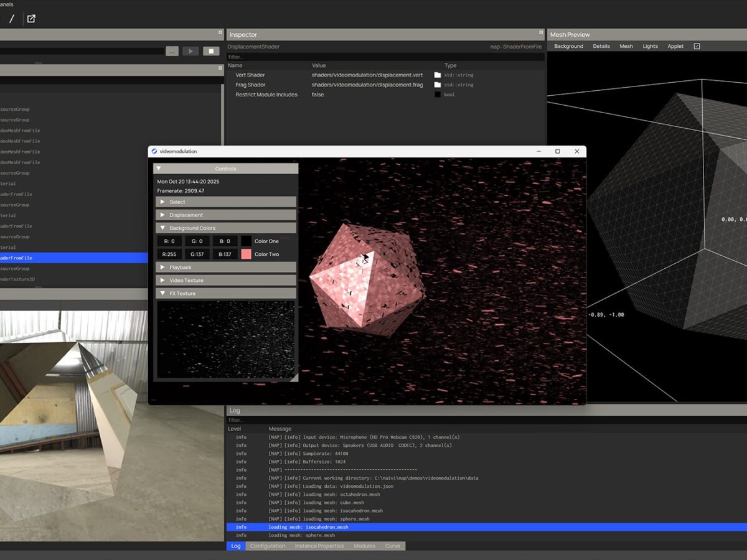Click the square icon right of Applet menu

pos(697,46)
